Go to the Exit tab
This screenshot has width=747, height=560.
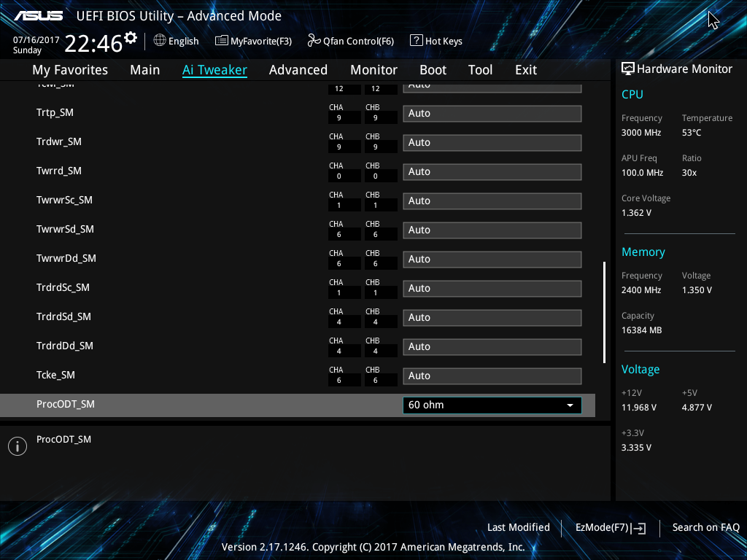tap(526, 70)
